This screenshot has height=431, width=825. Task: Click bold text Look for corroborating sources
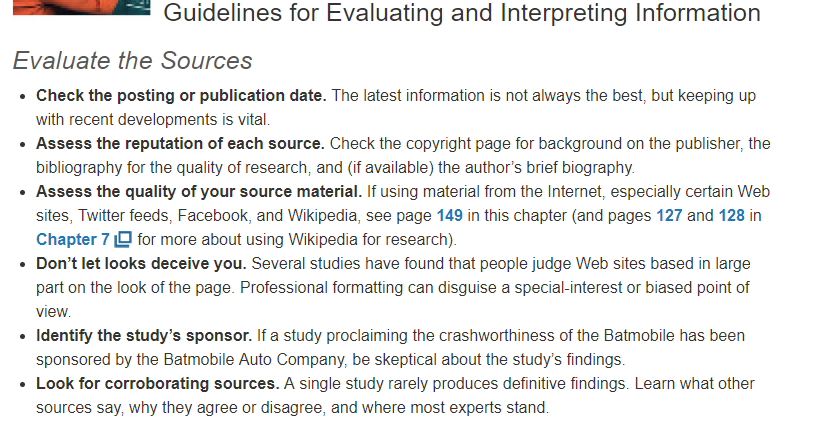click(x=158, y=384)
